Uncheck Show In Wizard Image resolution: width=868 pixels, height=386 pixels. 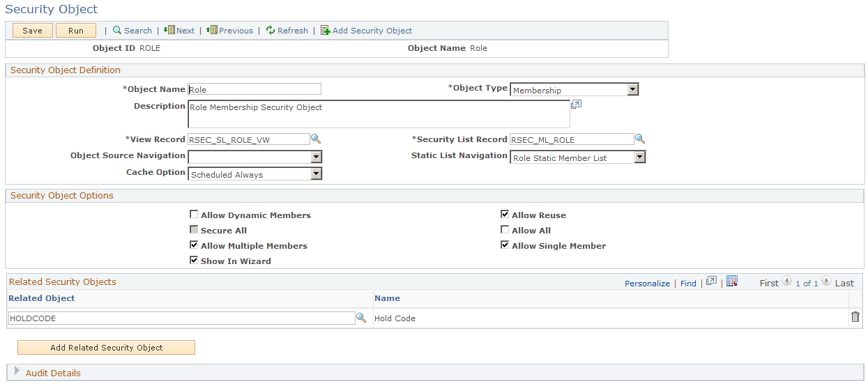tap(194, 261)
